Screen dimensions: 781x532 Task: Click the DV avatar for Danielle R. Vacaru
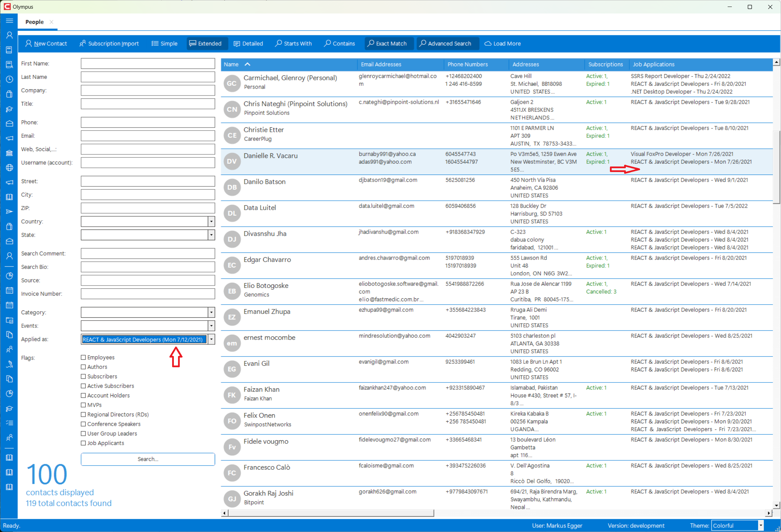click(232, 161)
